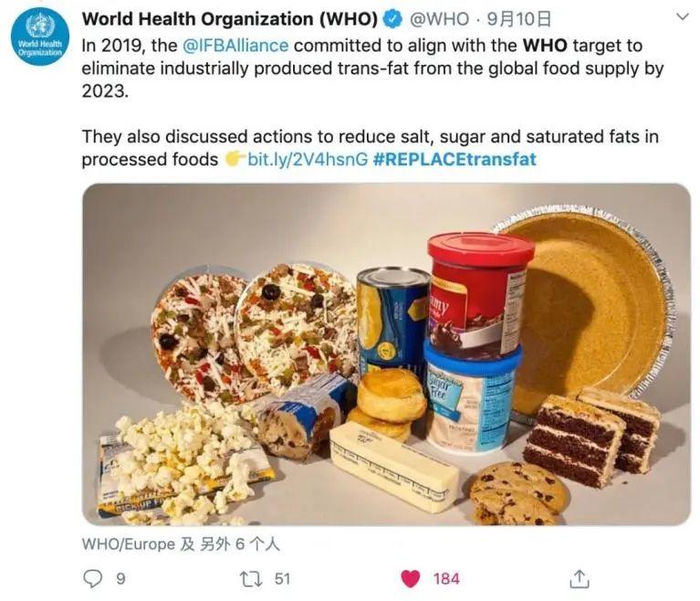Follow the bit.ly/2V4hsnG link

308,159
